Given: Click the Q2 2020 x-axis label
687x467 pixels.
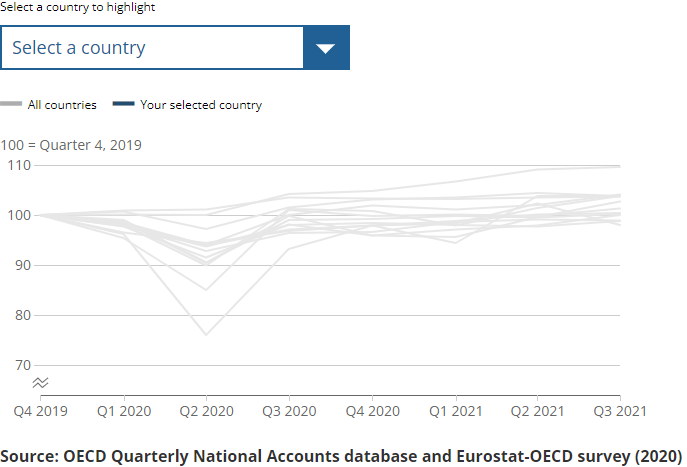Looking at the screenshot, I should coord(206,411).
